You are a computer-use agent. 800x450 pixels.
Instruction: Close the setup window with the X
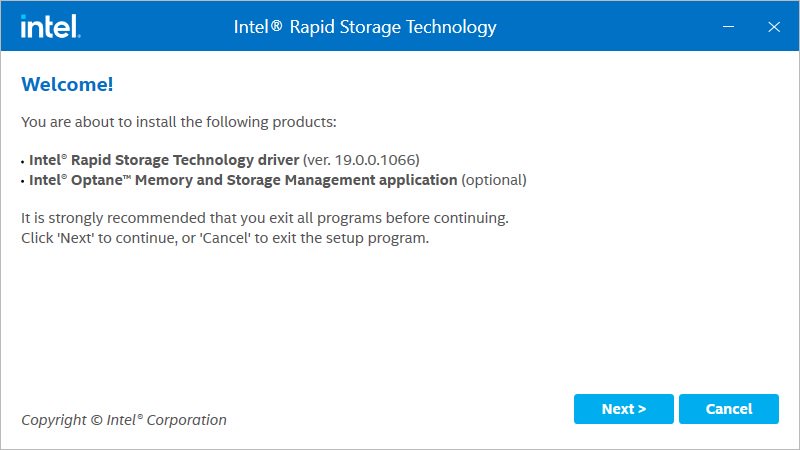[773, 27]
